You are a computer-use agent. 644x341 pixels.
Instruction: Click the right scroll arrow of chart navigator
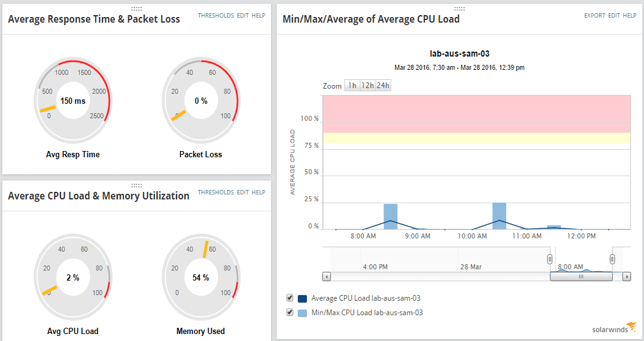pos(626,276)
